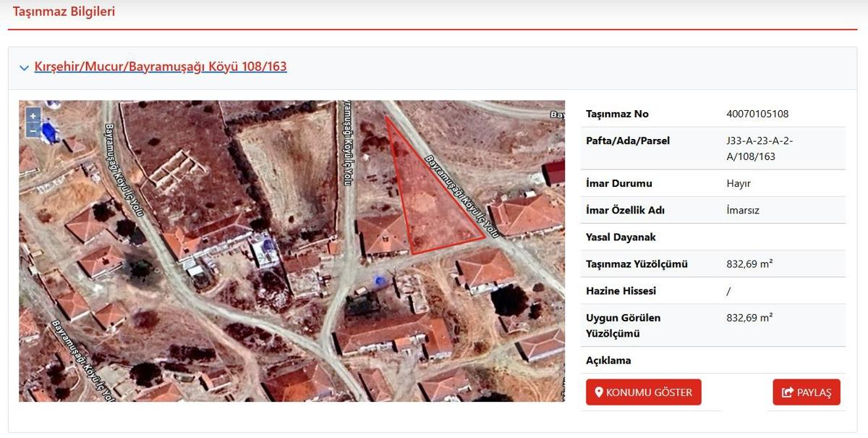The image size is (868, 438).
Task: Click the Açıklama row label
Action: 608,360
